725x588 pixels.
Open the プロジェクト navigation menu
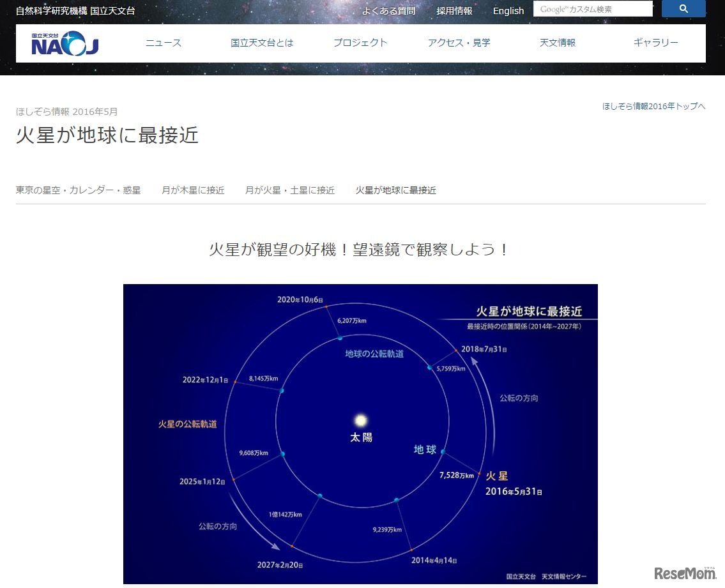point(360,42)
